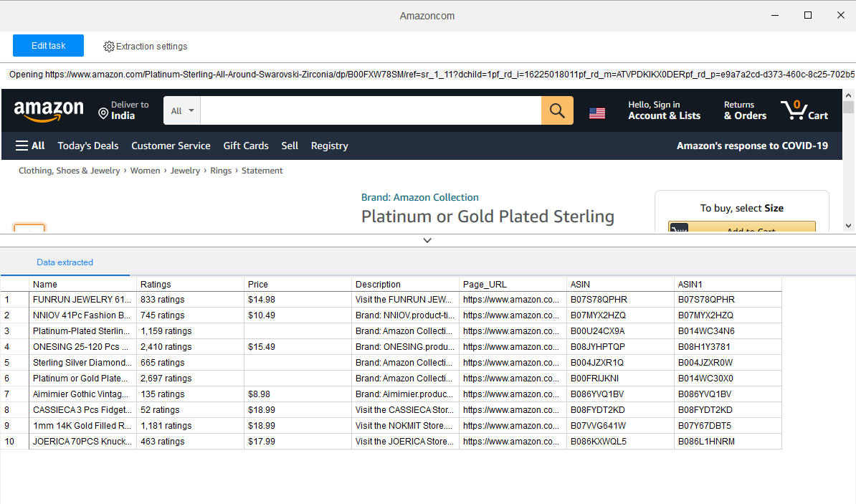Select ASIN1 cell B086L1HNRM
Image resolution: width=856 pixels, height=504 pixels.
pos(728,441)
